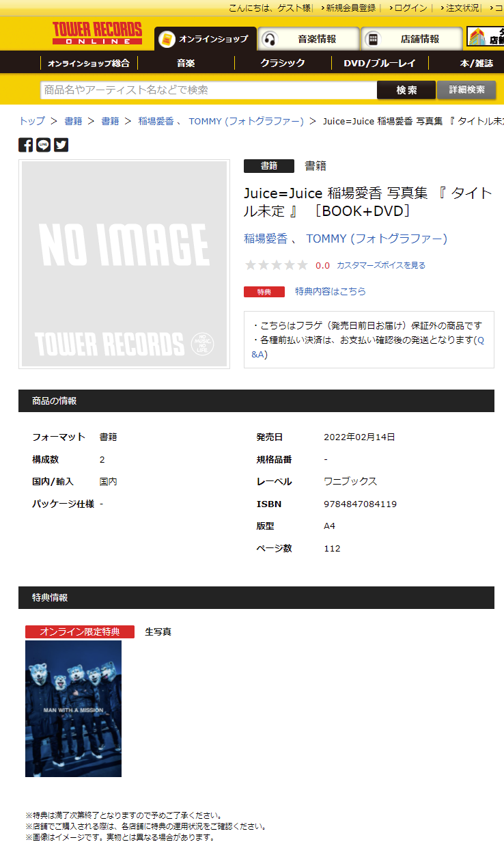
Task: Open 特典内容はこちら link
Action: pos(331,291)
